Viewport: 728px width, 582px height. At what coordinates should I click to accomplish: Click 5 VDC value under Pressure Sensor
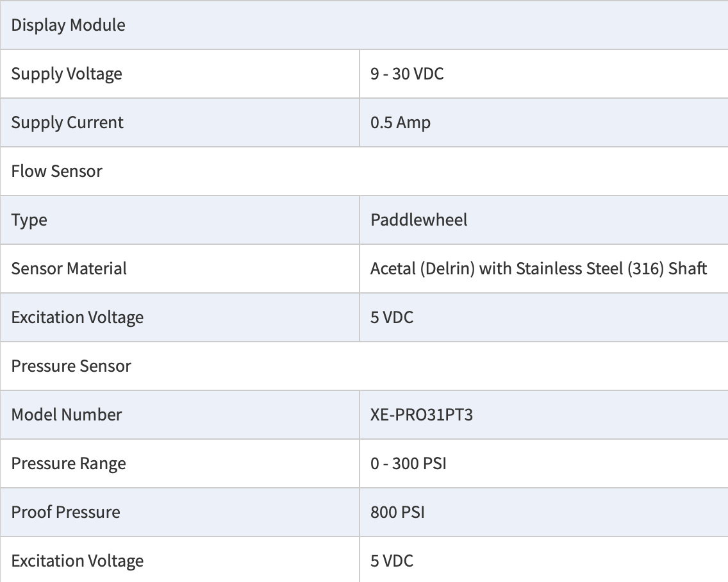pyautogui.click(x=392, y=561)
